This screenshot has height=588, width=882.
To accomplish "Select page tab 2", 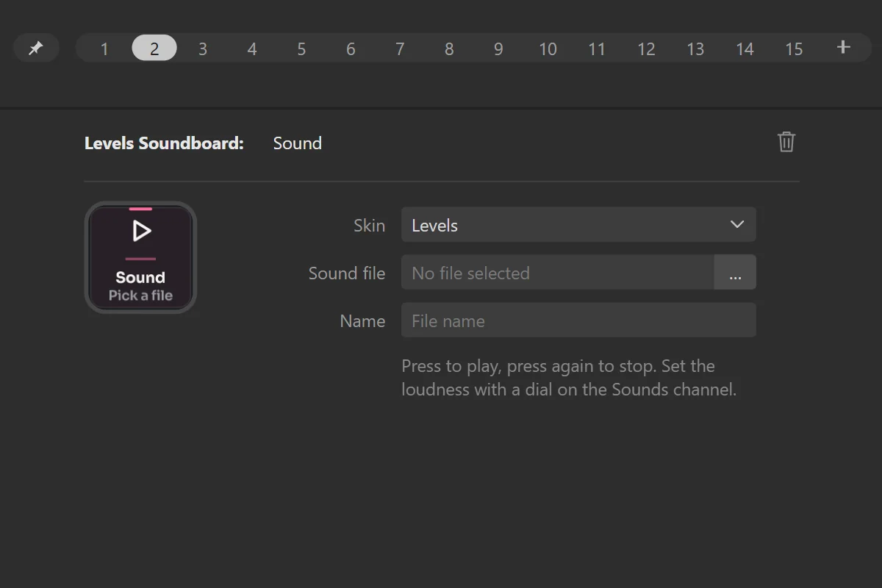I will (x=154, y=49).
